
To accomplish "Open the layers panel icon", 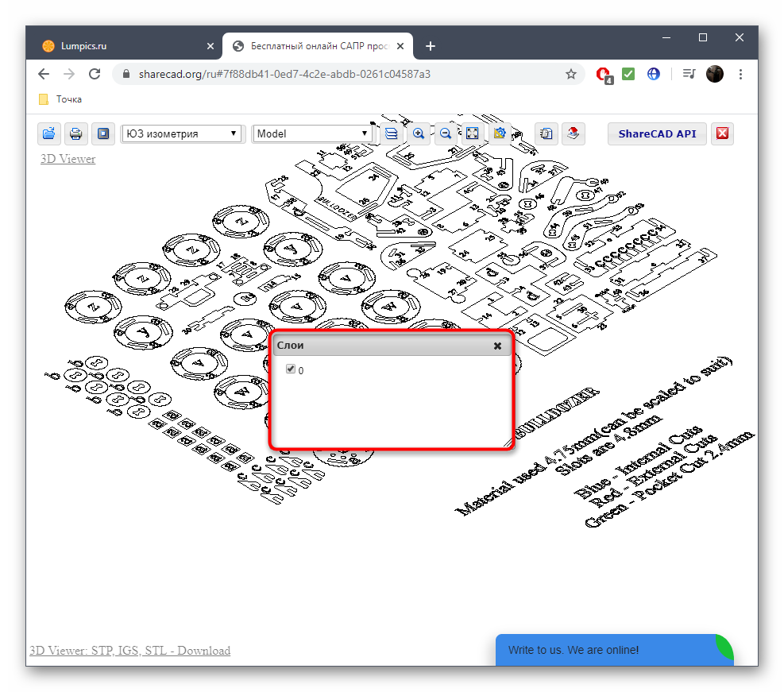I will pos(391,133).
